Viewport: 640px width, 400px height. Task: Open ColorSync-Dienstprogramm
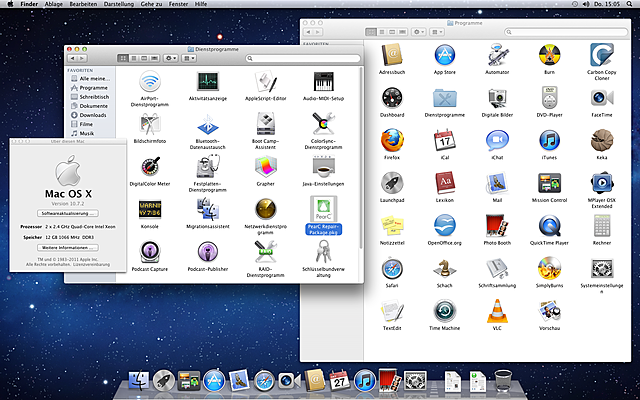[x=323, y=124]
